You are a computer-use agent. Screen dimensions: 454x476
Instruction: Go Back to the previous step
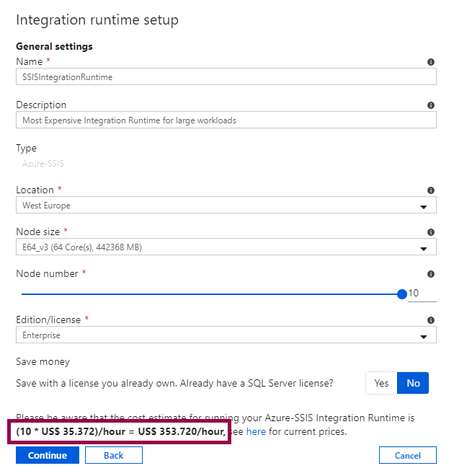tap(113, 455)
